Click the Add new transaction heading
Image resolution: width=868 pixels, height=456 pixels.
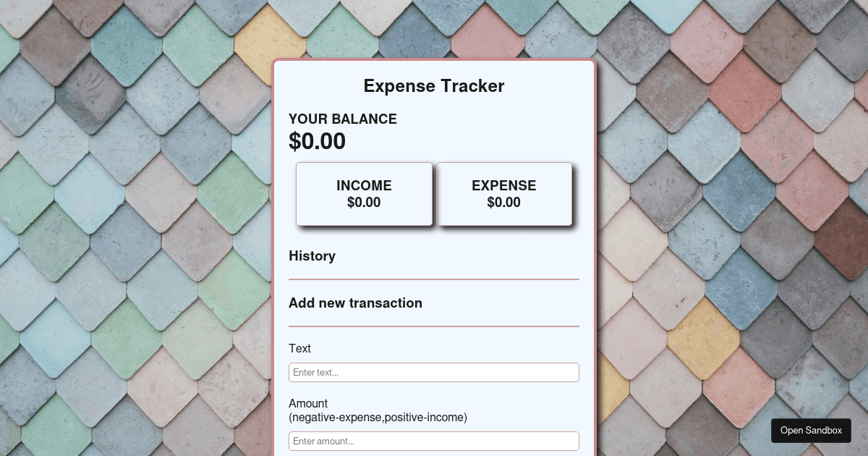355,303
